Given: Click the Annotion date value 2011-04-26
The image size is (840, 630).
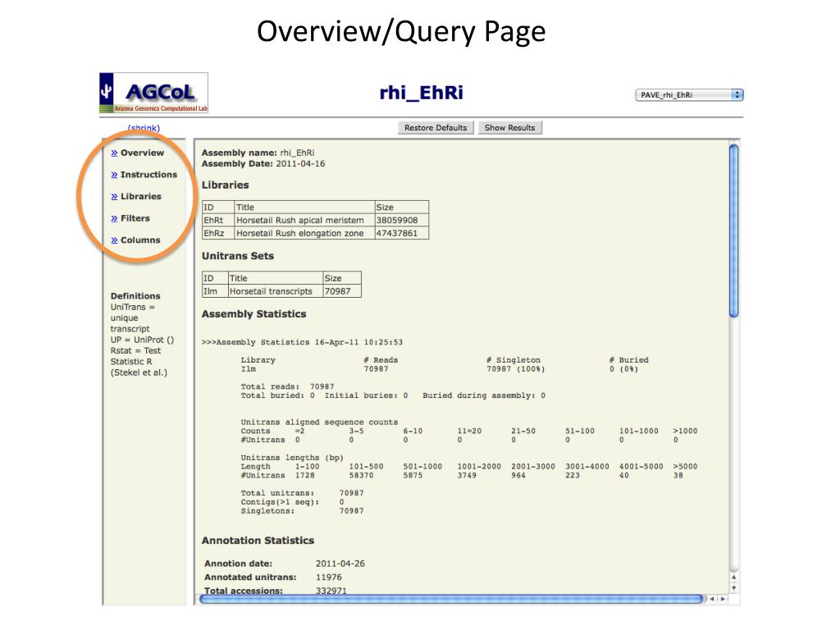Looking at the screenshot, I should (340, 564).
